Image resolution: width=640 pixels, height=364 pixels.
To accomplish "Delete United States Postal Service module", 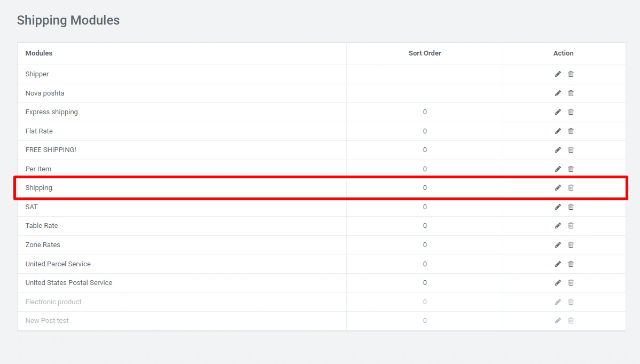I will tap(571, 283).
